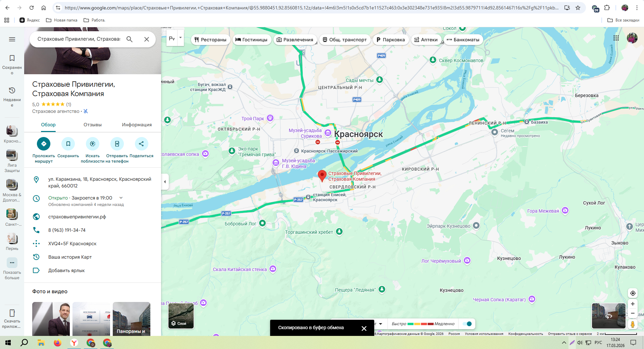Save place with bookmark icon

68,144
